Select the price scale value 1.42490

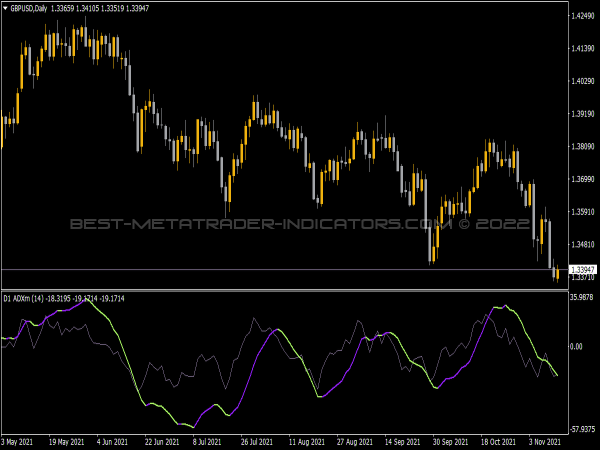click(582, 16)
